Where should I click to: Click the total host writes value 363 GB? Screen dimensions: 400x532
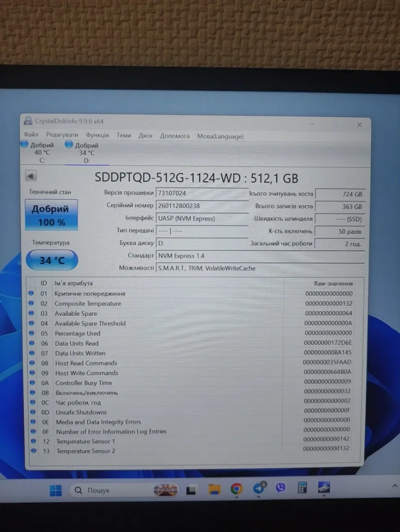tap(340, 206)
